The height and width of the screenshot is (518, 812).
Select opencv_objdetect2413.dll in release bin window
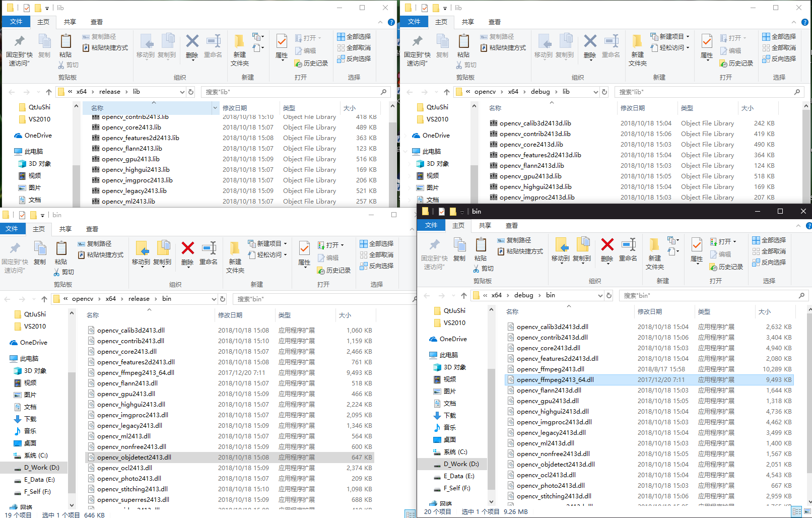coord(229,458)
